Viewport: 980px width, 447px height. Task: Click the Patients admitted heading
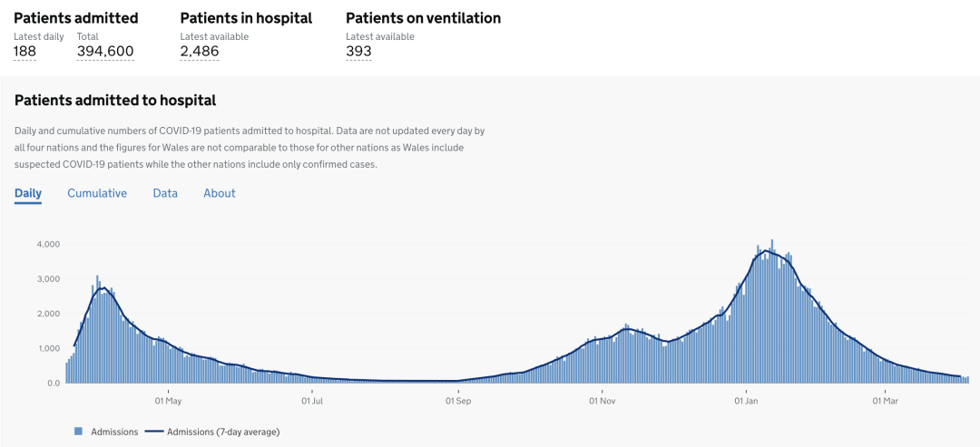click(x=76, y=18)
